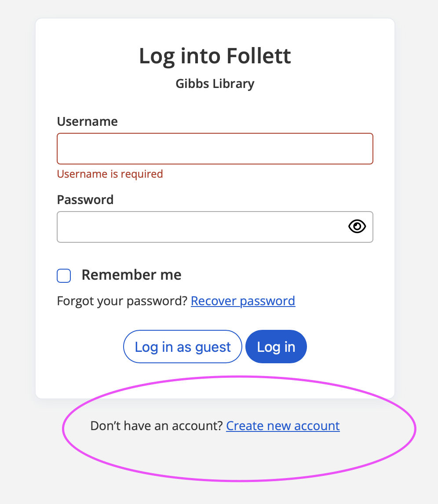Image resolution: width=438 pixels, height=504 pixels.
Task: Show password using the eye icon
Action: [x=357, y=226]
